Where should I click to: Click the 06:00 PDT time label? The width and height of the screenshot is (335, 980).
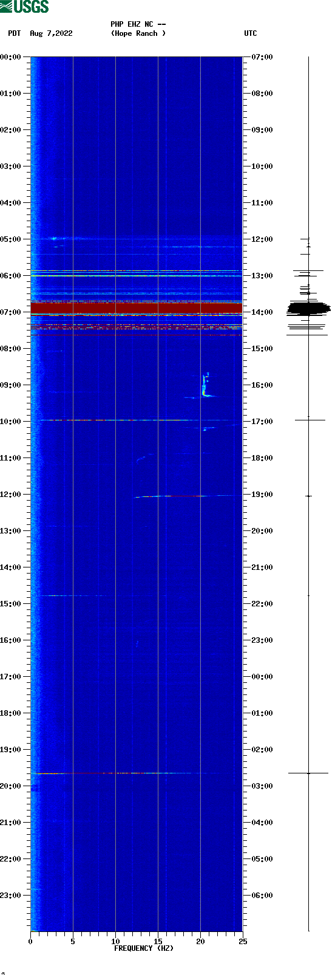10,276
